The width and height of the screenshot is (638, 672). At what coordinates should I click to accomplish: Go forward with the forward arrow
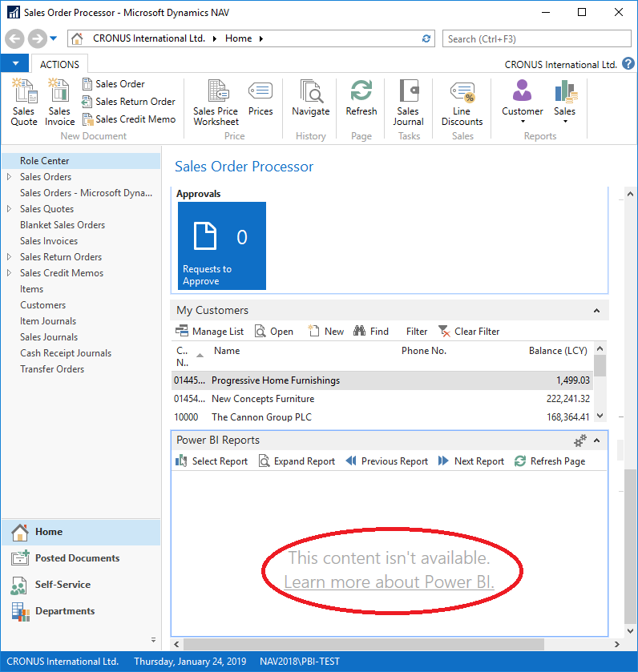point(38,38)
